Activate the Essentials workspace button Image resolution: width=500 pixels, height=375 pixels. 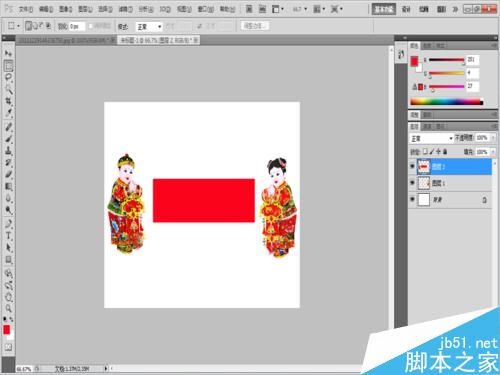(x=384, y=9)
